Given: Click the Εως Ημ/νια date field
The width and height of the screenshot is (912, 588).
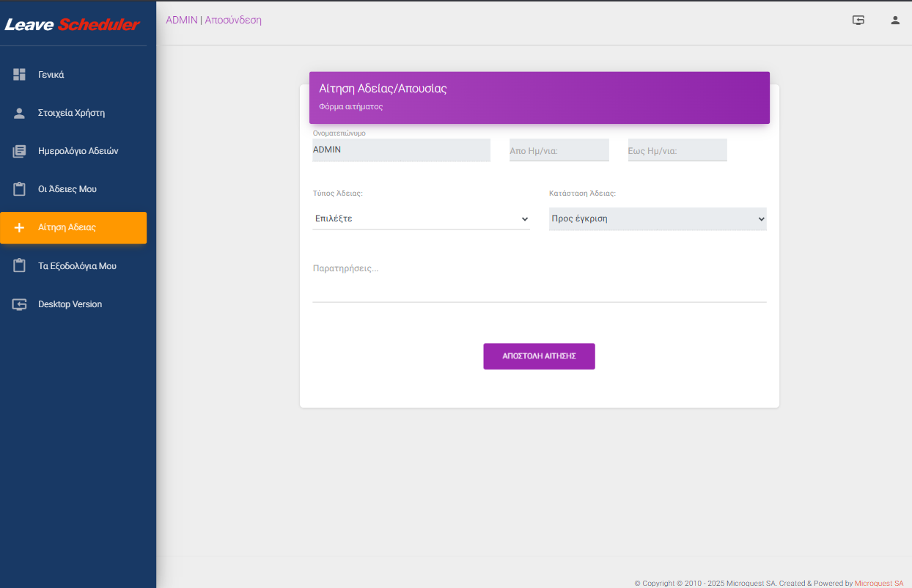Looking at the screenshot, I should [x=677, y=150].
